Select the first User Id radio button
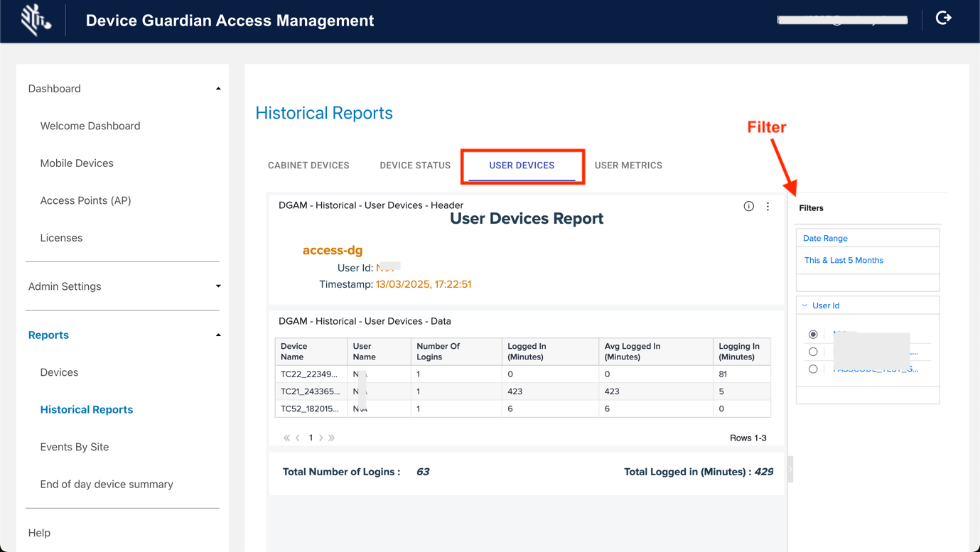980x552 pixels. point(813,334)
